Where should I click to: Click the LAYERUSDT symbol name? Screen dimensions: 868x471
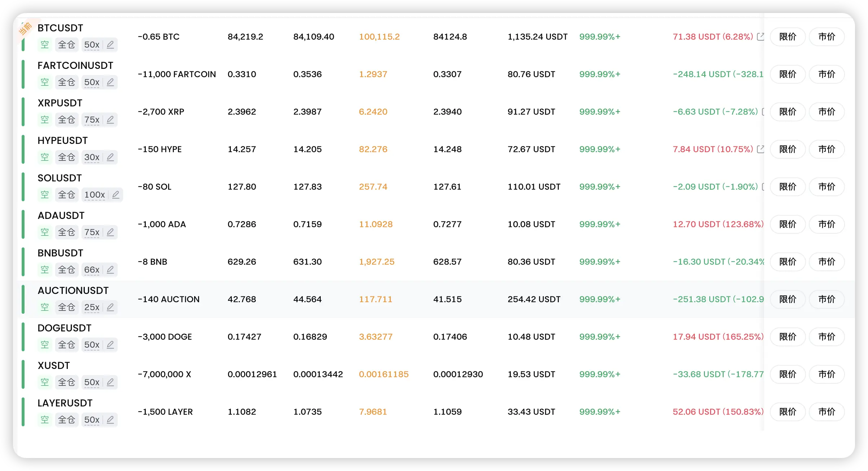(x=65, y=403)
